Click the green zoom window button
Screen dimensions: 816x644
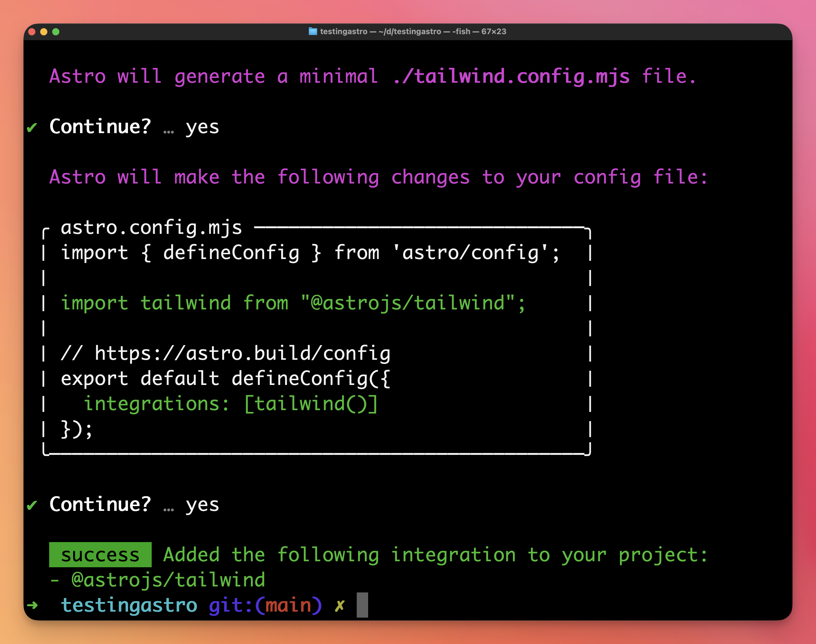(x=56, y=32)
